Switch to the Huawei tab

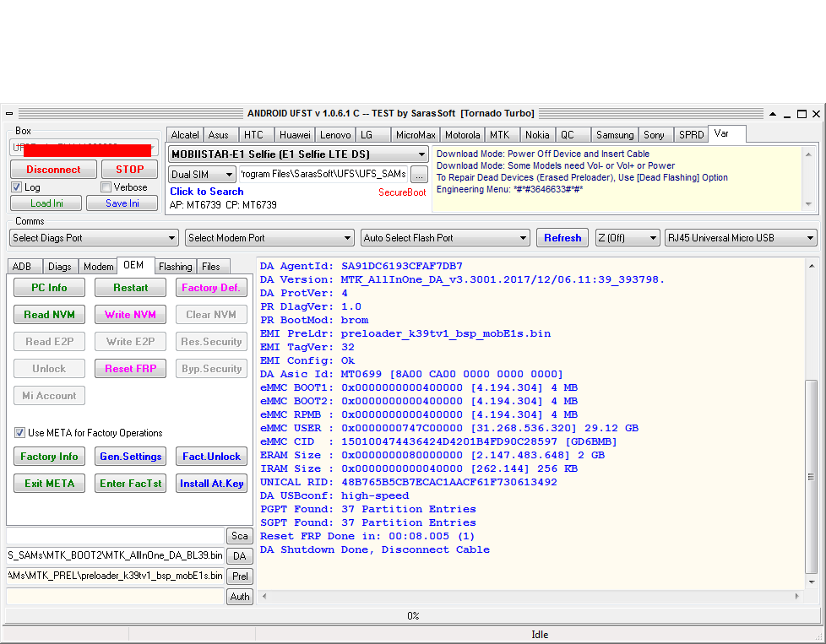[295, 135]
